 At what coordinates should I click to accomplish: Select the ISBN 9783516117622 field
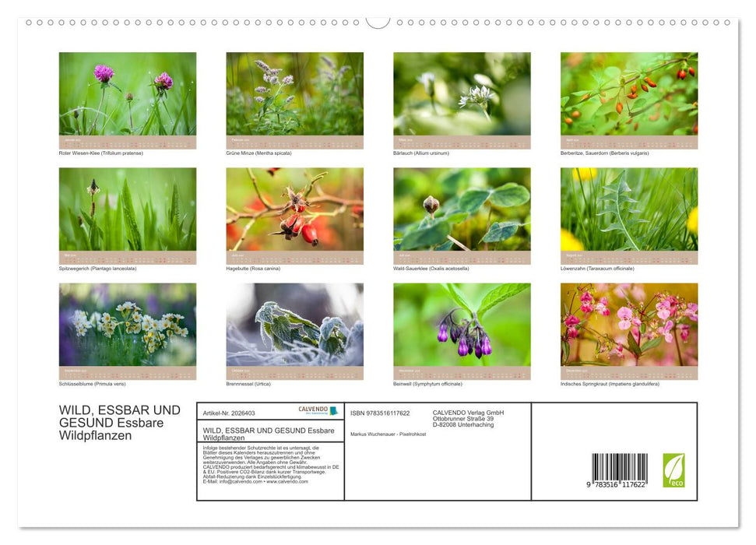click(x=379, y=413)
